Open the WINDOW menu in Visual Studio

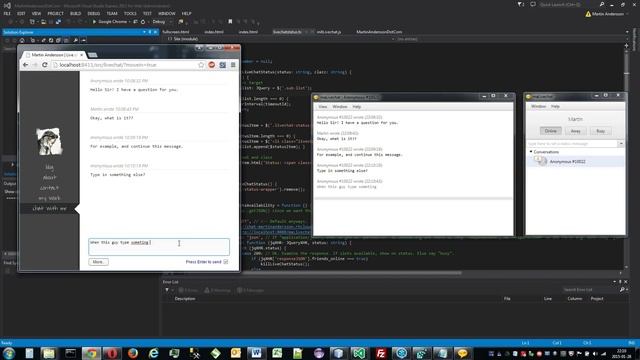167,13
